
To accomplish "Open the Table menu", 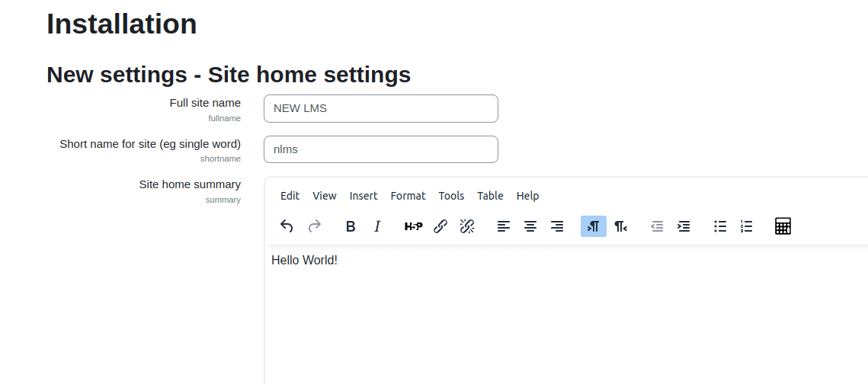I will [490, 196].
